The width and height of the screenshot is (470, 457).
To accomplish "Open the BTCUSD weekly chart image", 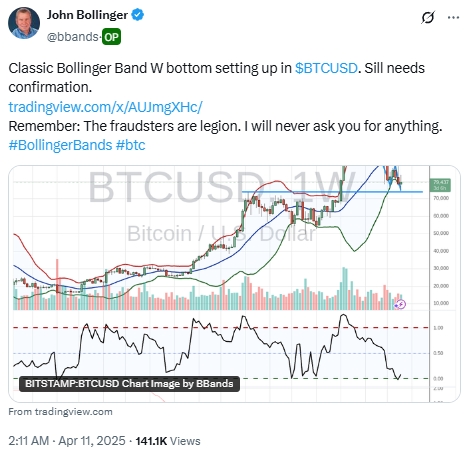I will [x=234, y=284].
